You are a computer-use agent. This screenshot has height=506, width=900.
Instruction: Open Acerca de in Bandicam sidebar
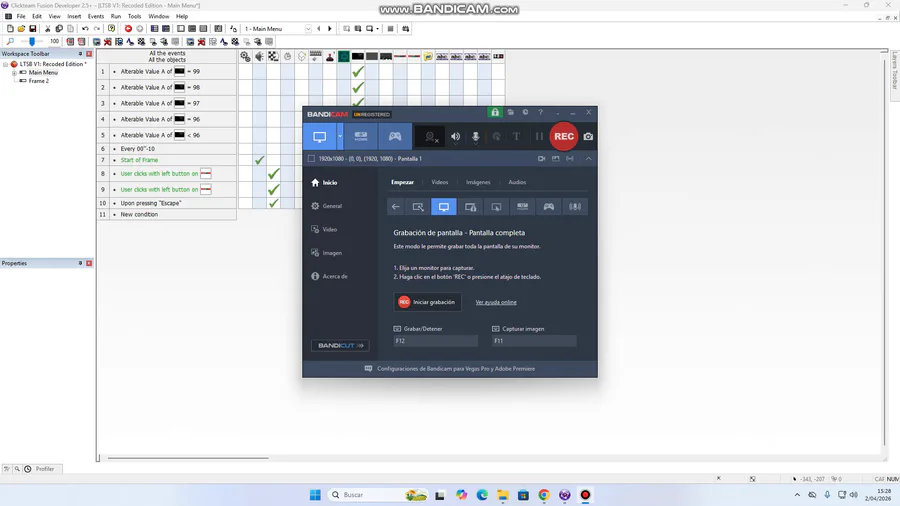click(329, 277)
